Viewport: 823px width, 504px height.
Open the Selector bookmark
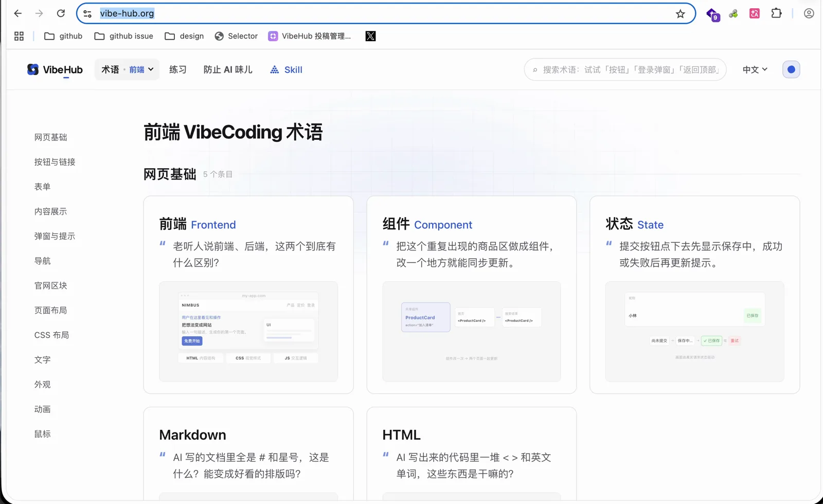236,36
